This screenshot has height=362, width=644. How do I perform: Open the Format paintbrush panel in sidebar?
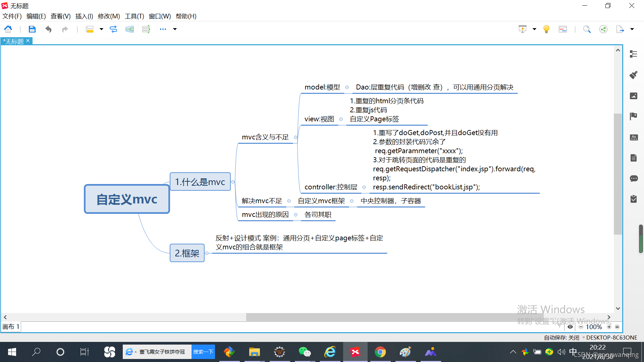tap(633, 75)
